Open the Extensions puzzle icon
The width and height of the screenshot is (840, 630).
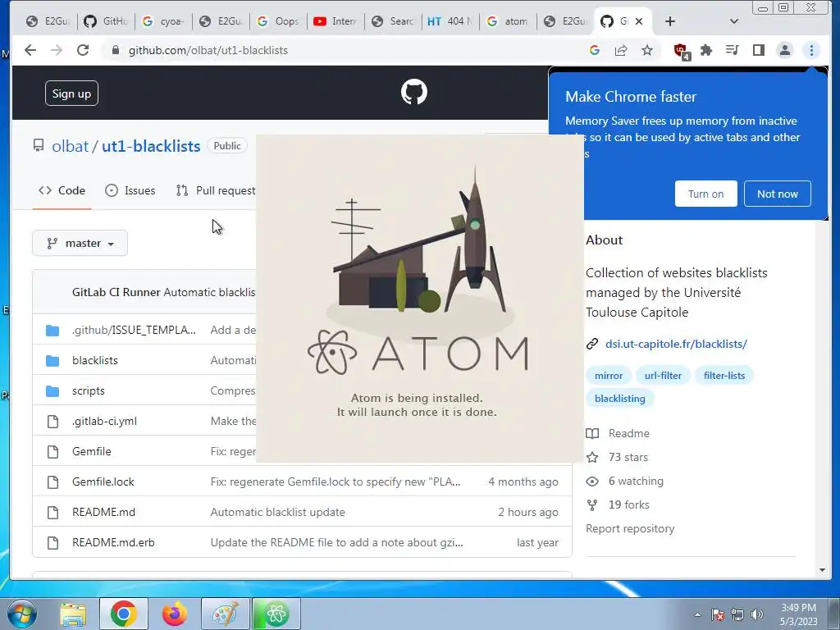706,50
